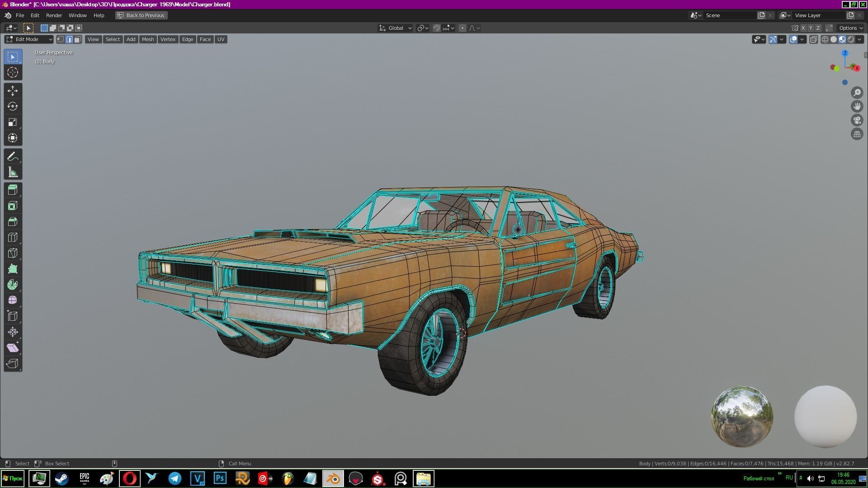
Task: Toggle Z axis mirror
Action: (x=818, y=28)
